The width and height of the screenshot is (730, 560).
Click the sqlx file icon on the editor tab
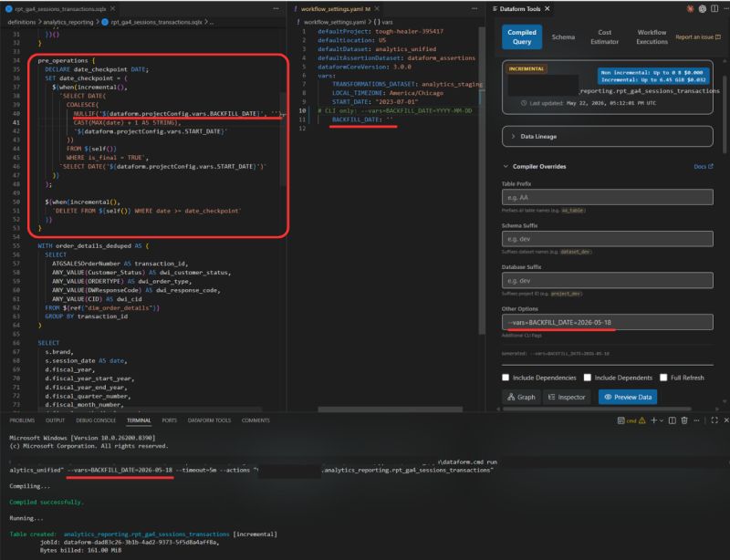pos(9,9)
